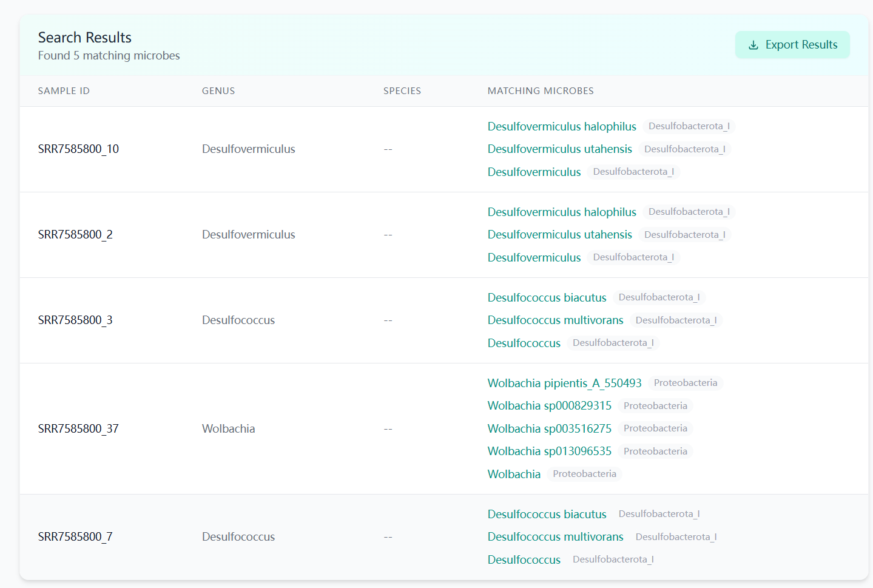Open Desulfovermiculus utahensis link in SRR7585800_2 row
873x588 pixels.
point(560,235)
